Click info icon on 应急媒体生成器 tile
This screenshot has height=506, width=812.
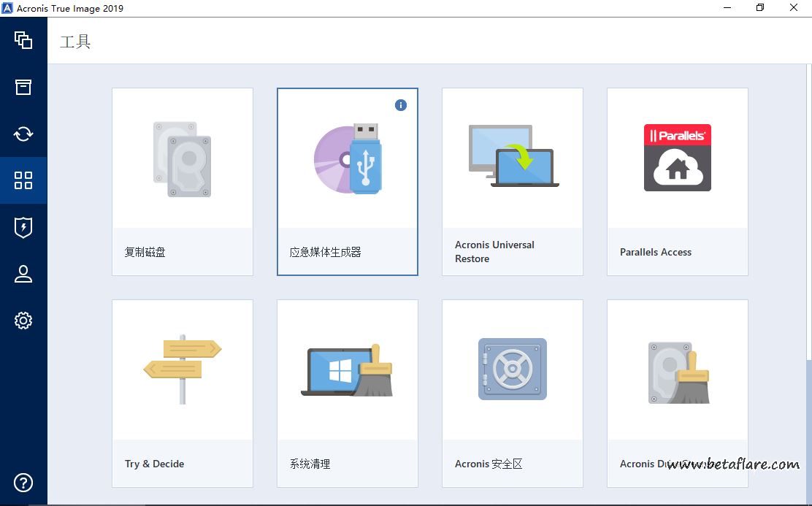(400, 105)
